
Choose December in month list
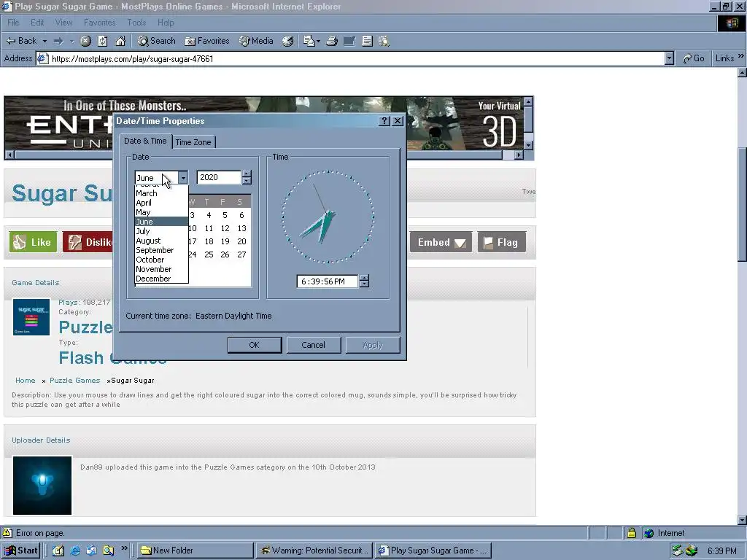(x=161, y=279)
